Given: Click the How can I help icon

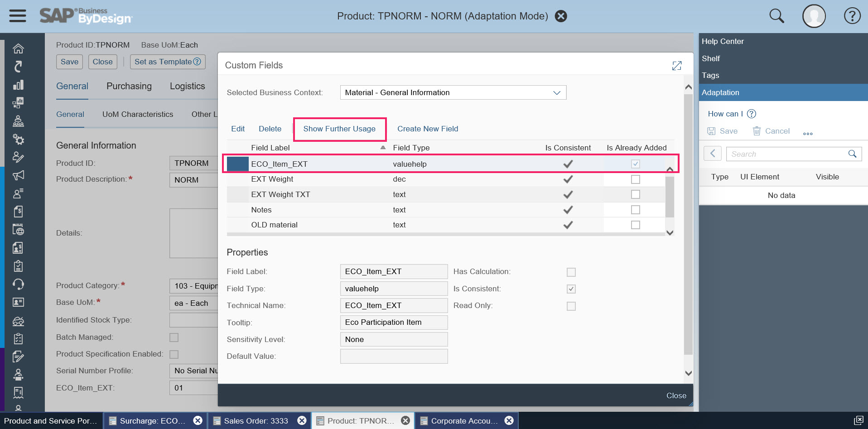Looking at the screenshot, I should (752, 114).
